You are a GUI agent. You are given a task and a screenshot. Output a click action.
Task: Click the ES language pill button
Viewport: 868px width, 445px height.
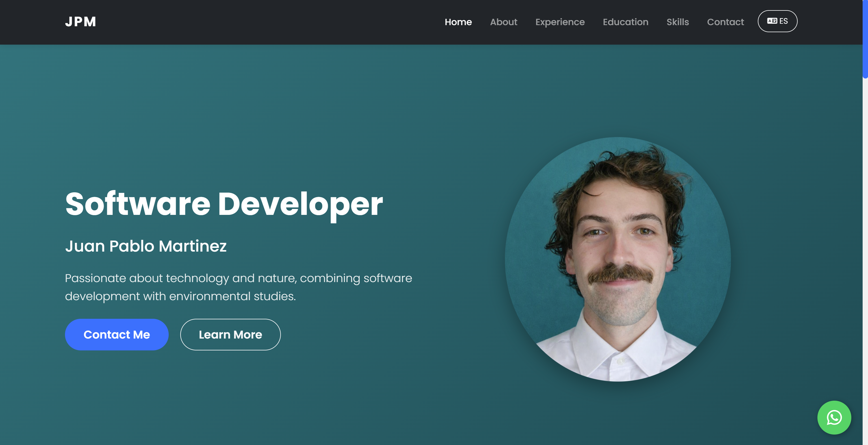pos(777,21)
